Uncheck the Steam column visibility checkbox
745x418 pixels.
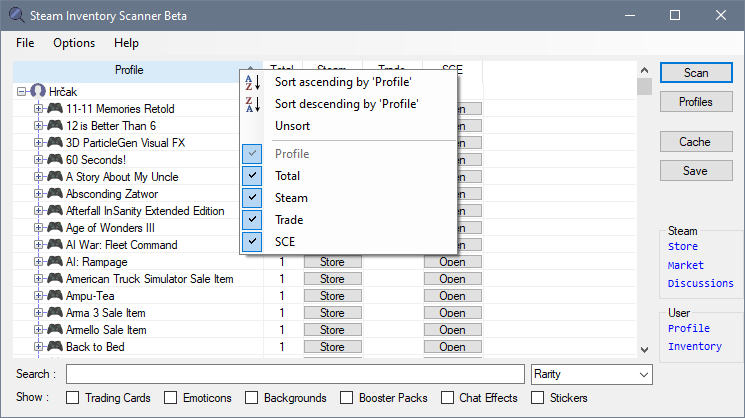252,198
